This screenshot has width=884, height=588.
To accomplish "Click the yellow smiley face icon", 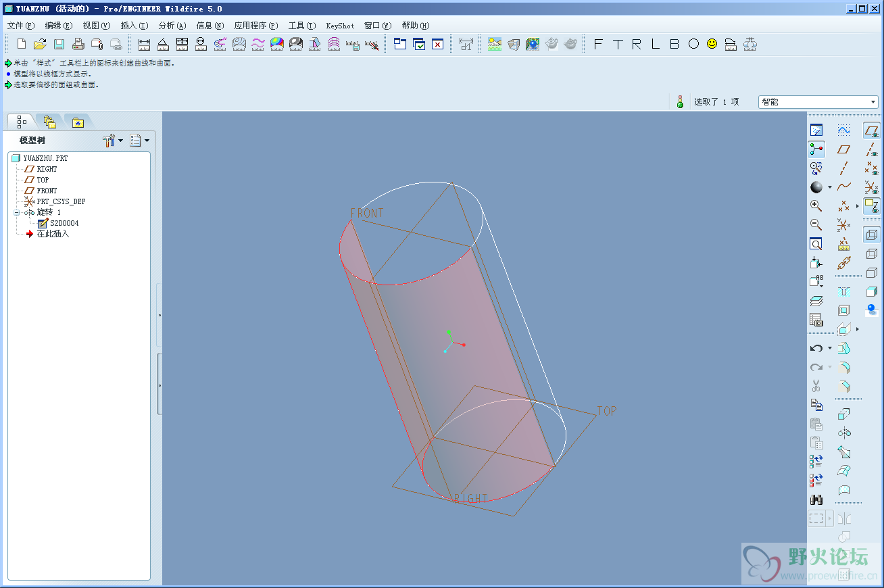I will pyautogui.click(x=712, y=44).
